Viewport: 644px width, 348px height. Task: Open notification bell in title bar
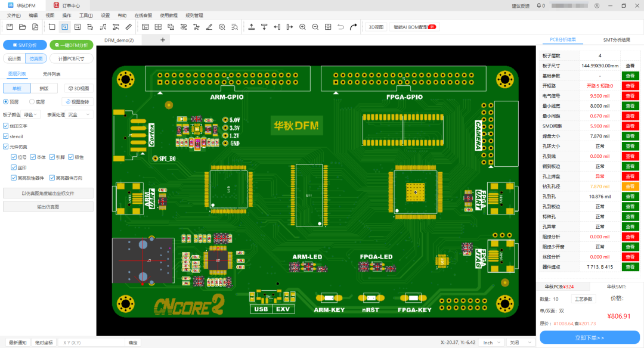tap(539, 6)
